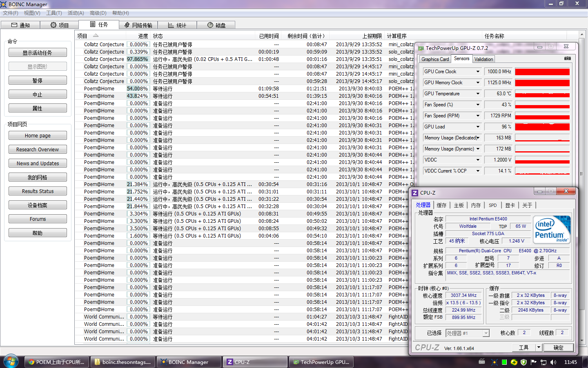Open GPU Load sensor dropdown
This screenshot has height=368, width=588.
tap(477, 127)
